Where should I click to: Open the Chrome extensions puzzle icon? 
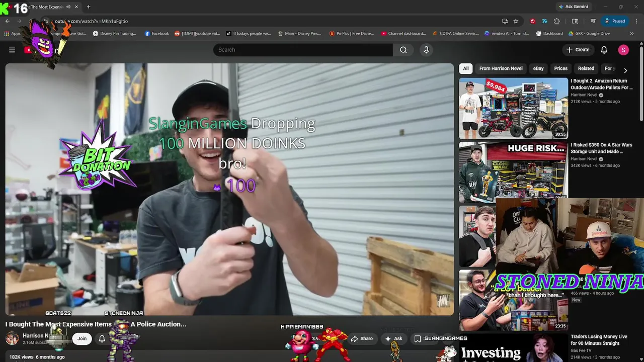coord(557,21)
